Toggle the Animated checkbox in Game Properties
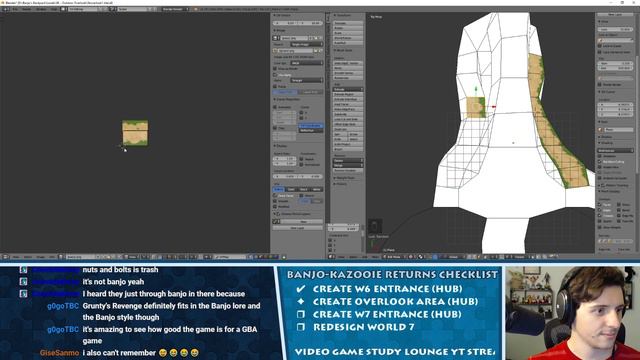This screenshot has width=640, height=360. (275, 107)
